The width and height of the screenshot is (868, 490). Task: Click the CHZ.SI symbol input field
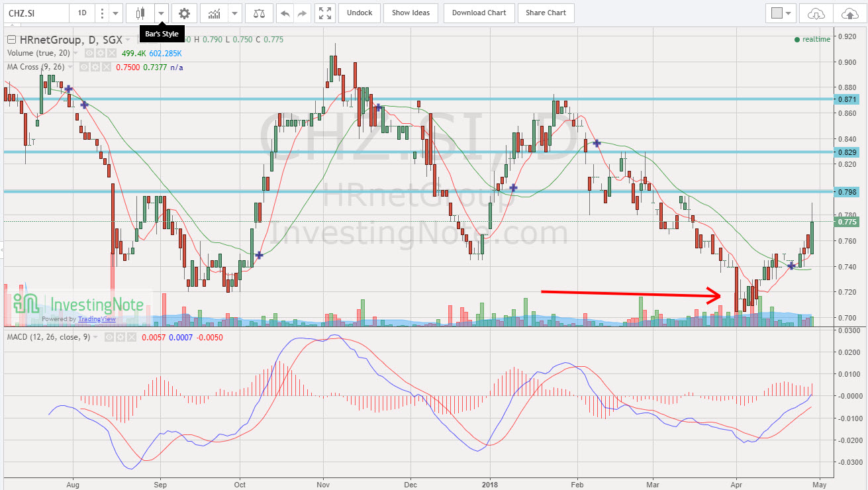(x=33, y=12)
